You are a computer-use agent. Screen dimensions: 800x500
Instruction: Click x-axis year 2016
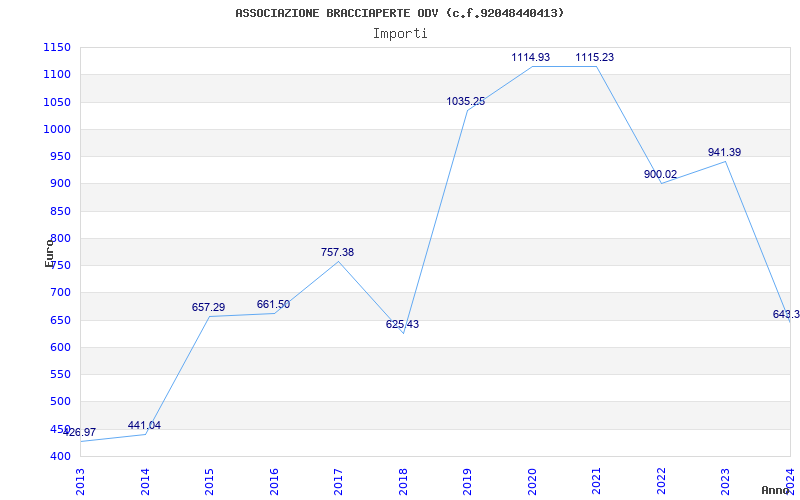[274, 482]
